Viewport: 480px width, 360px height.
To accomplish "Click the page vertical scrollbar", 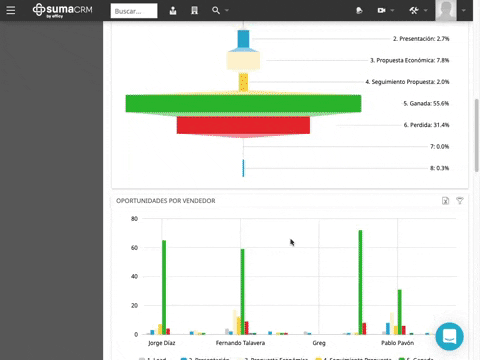I will point(477,135).
